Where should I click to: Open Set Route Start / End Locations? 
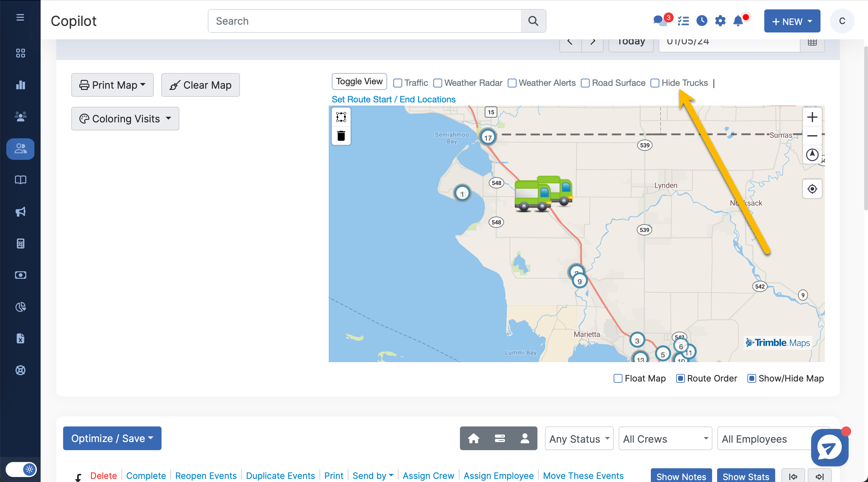click(393, 99)
